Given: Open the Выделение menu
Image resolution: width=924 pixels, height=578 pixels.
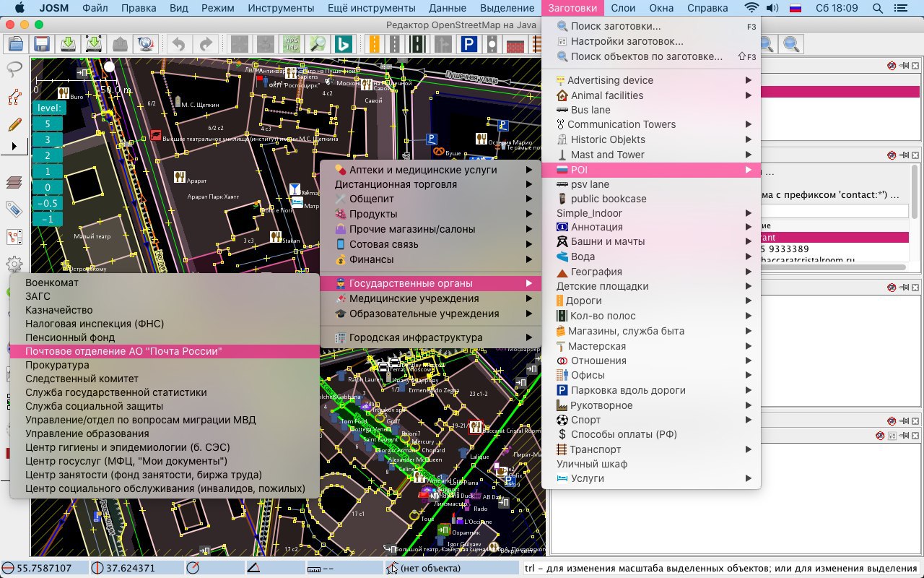Looking at the screenshot, I should point(507,9).
